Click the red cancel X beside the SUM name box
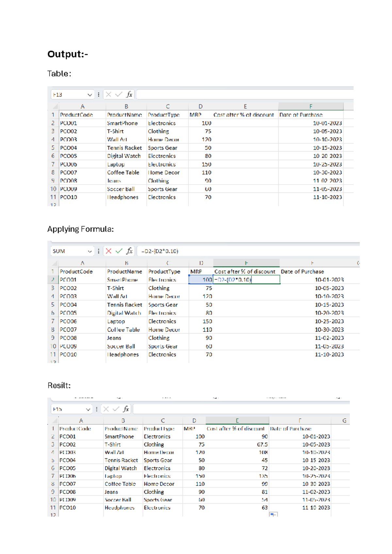The width and height of the screenshot is (392, 554). (108, 251)
